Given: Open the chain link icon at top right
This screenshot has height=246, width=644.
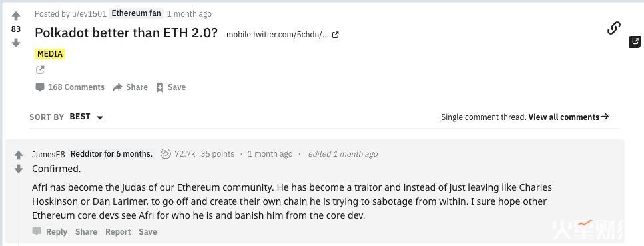Looking at the screenshot, I should (613, 29).
